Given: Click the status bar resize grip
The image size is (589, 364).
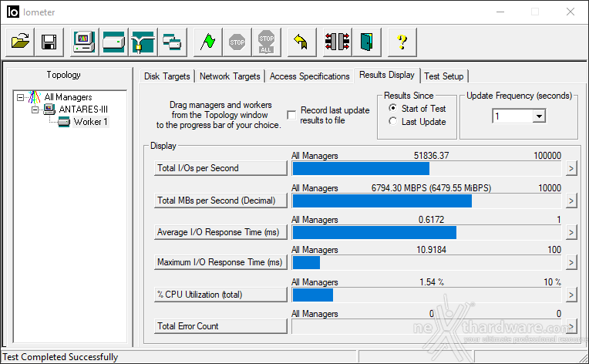Looking at the screenshot, I should (x=583, y=358).
